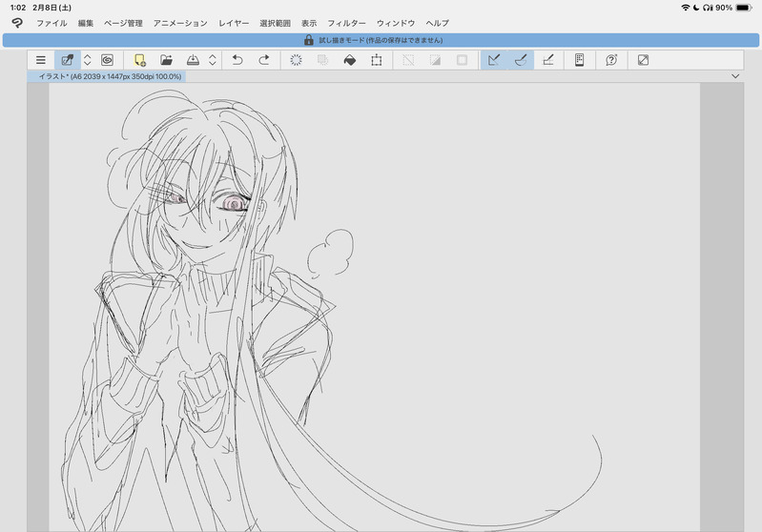
Task: Click the 試し描きモード lock banner
Action: (381, 40)
